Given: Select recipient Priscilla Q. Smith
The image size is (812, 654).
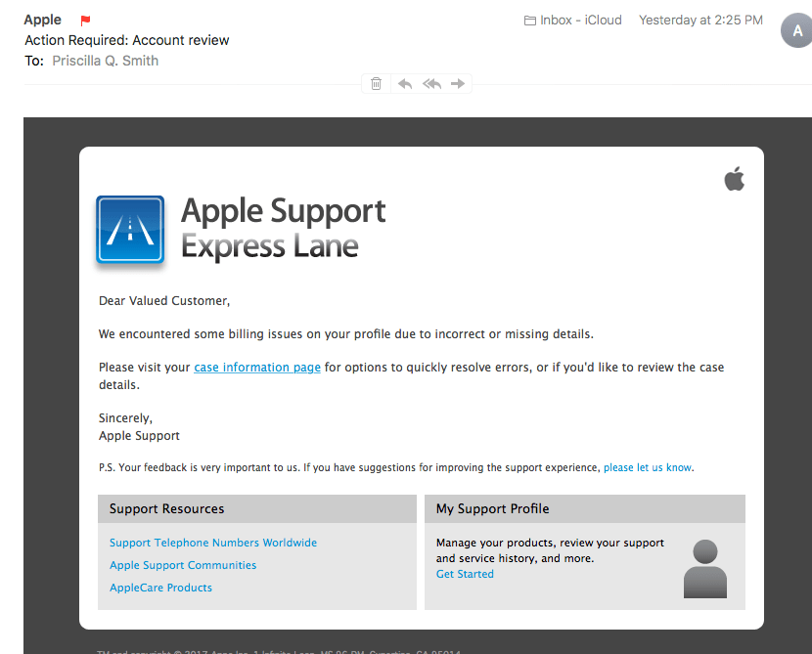Looking at the screenshot, I should pyautogui.click(x=105, y=60).
